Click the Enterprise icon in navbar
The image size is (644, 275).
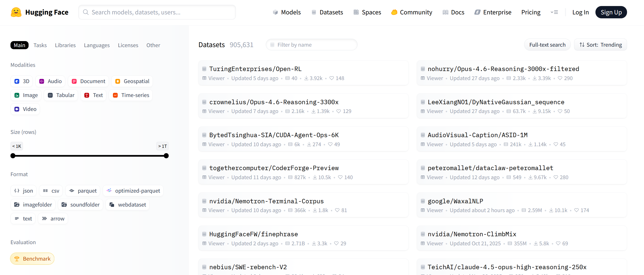pos(477,12)
